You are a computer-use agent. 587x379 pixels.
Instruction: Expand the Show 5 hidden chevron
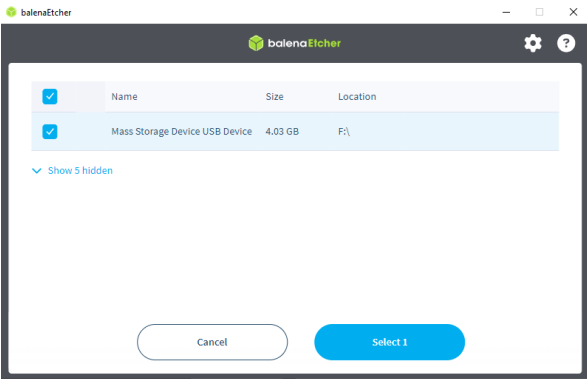(37, 171)
